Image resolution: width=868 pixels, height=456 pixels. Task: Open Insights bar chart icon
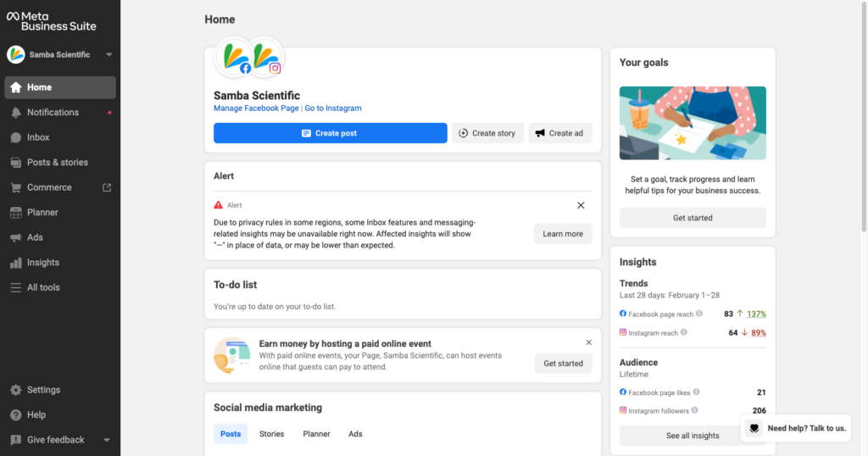tap(15, 262)
